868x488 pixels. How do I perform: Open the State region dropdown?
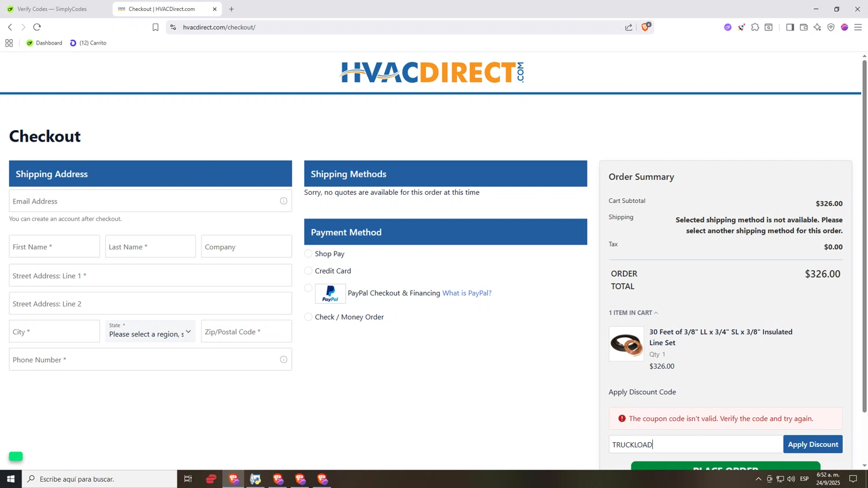click(150, 331)
